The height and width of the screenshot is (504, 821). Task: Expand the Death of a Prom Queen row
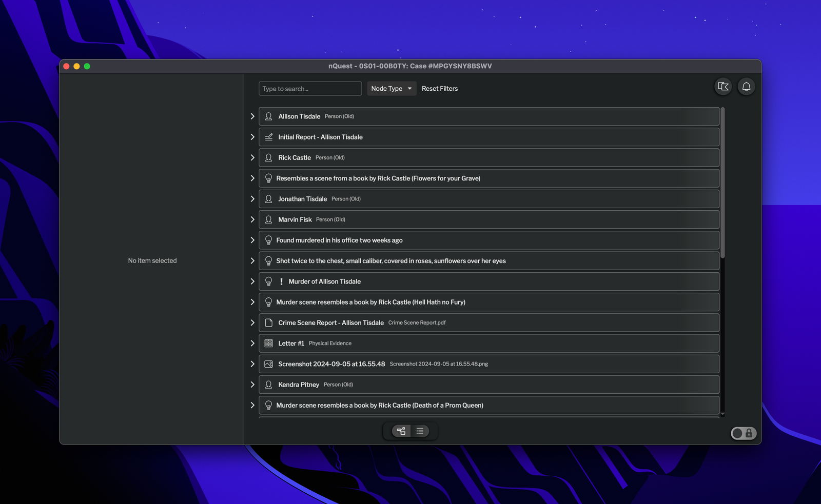(x=252, y=405)
